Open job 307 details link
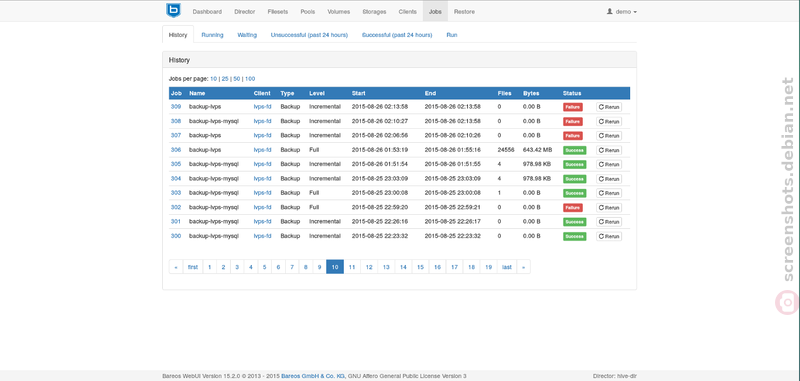Image resolution: width=800 pixels, height=381 pixels. click(176, 136)
